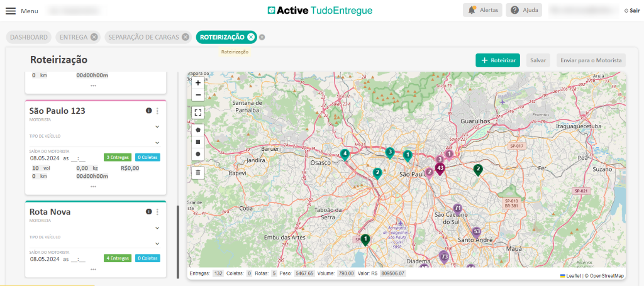Viewport: 644px width, 286px height.
Task: Click 3 Entregas badge on São Paulo 123
Action: [118, 157]
